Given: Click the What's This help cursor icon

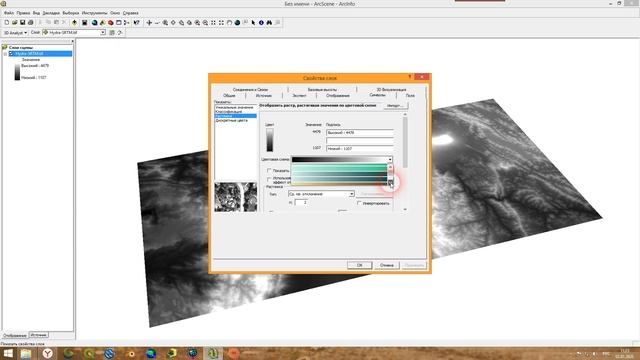Looking at the screenshot, I should (x=136, y=22).
